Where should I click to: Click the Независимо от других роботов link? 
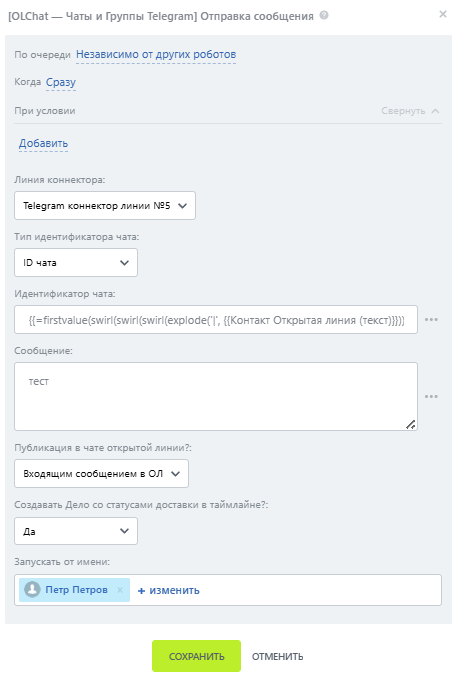(x=156, y=55)
